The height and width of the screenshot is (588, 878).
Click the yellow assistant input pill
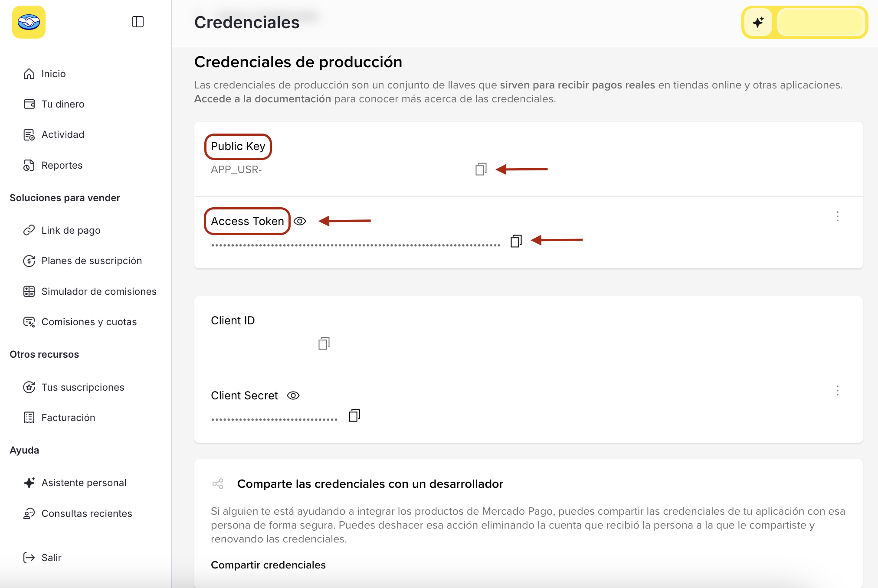click(820, 22)
